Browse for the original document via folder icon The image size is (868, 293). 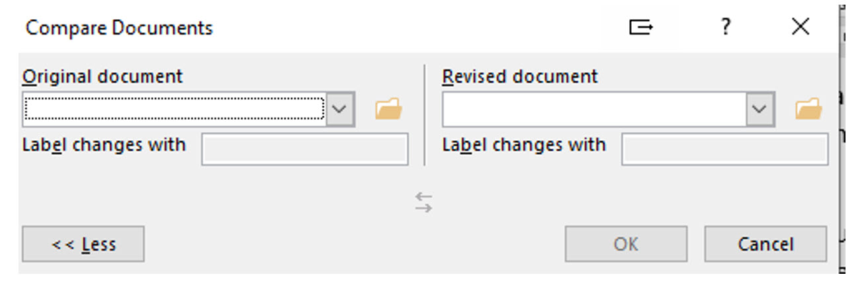[388, 108]
